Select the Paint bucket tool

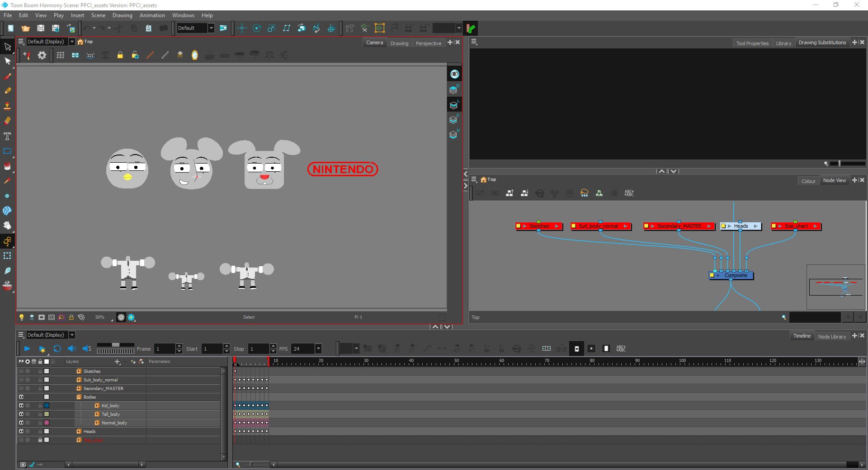7,166
